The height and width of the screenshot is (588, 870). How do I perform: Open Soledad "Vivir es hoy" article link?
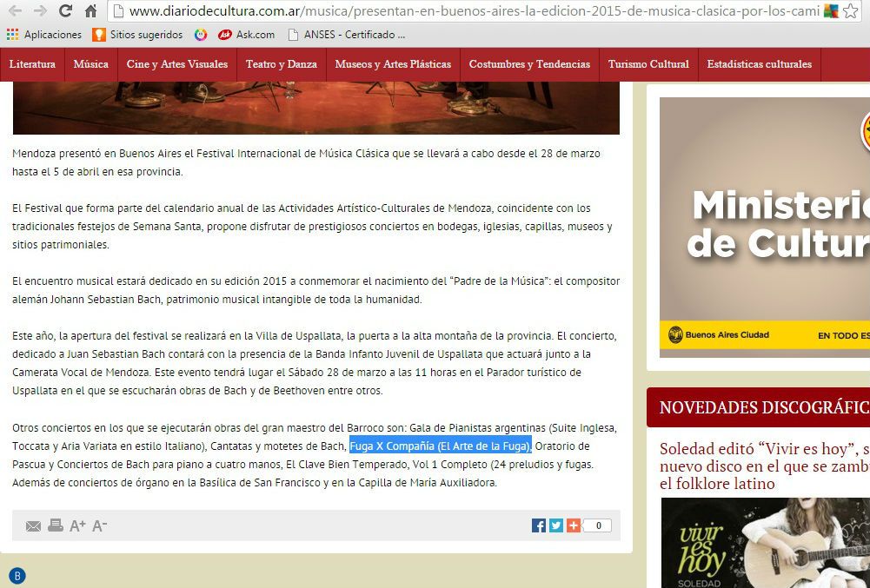pos(764,466)
